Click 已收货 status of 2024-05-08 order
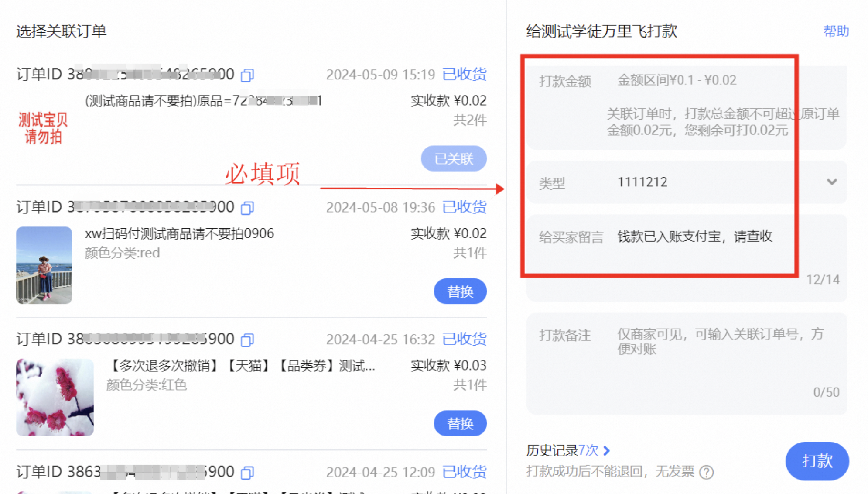 click(464, 207)
